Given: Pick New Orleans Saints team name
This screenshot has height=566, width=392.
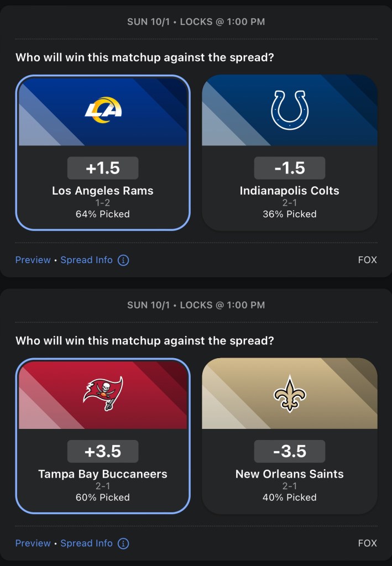Looking at the screenshot, I should coord(290,474).
